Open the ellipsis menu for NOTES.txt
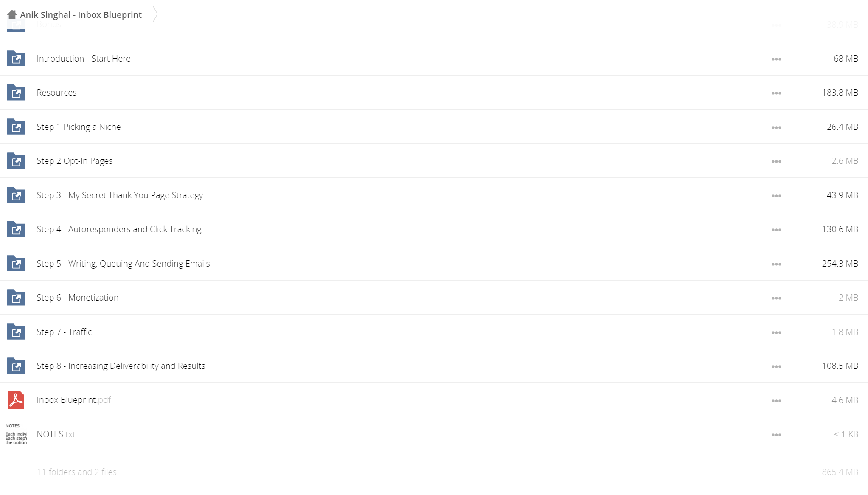This screenshot has width=868, height=495. [x=776, y=435]
